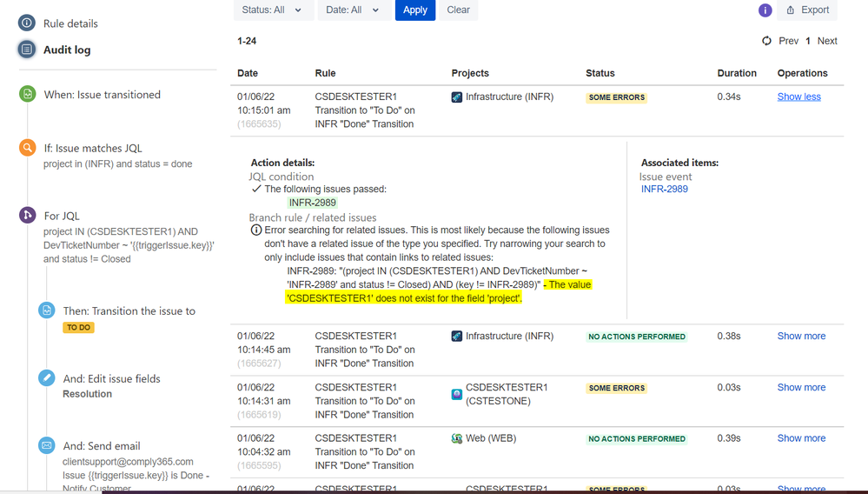Click the info icon beside Error searching message
Screen dimensions: 868x494
coord(255,230)
